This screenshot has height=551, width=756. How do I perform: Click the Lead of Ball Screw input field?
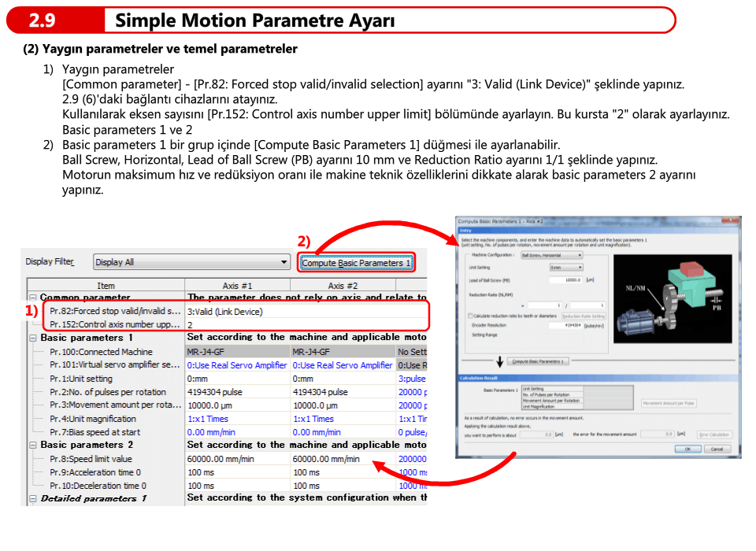565,279
